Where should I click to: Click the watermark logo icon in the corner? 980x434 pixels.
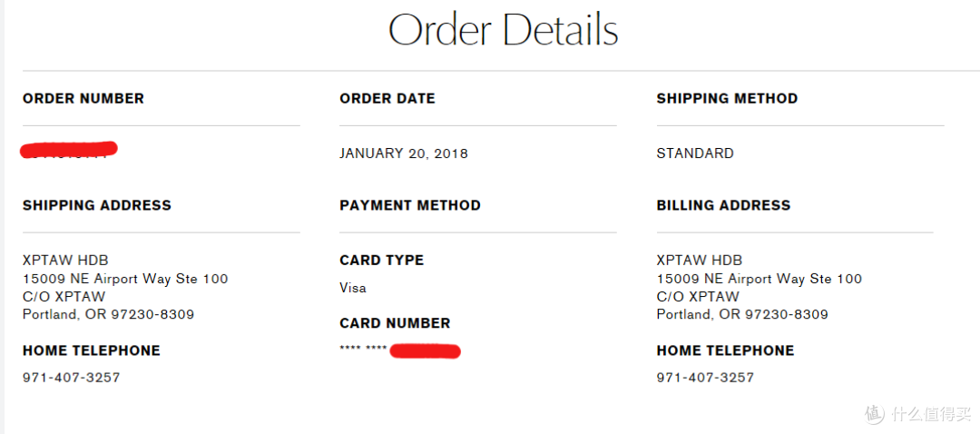pos(874,413)
